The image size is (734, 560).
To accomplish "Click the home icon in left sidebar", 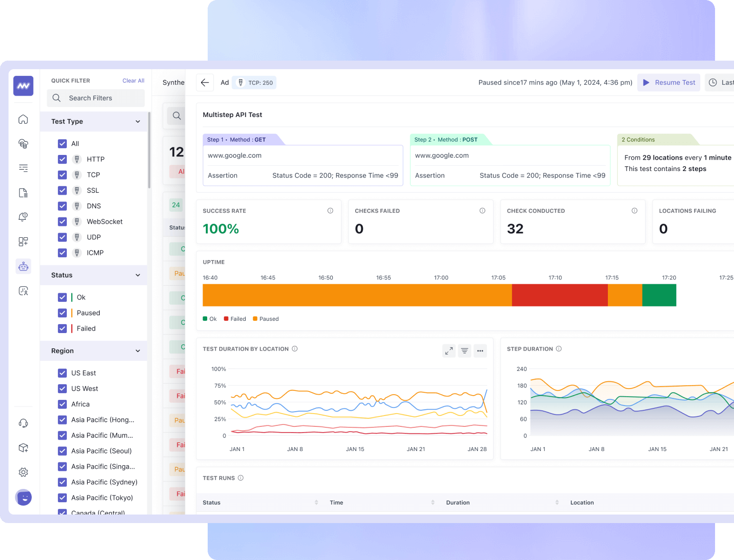I will point(23,119).
